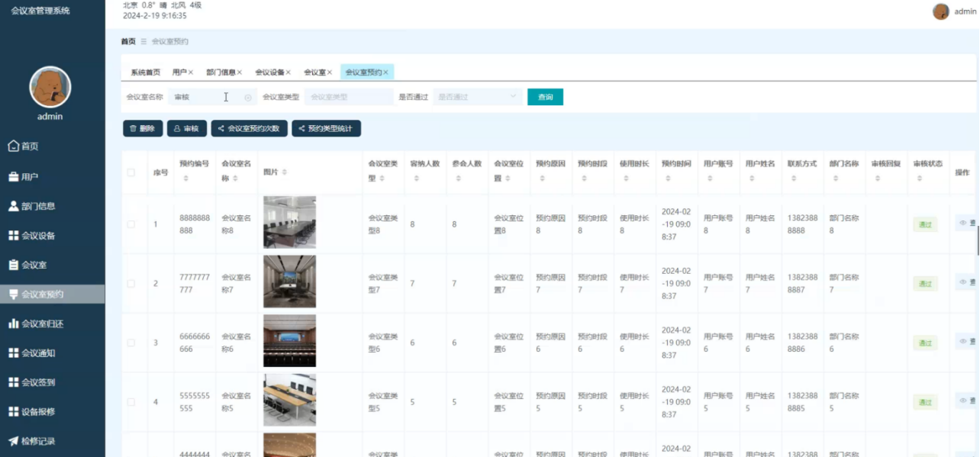Image resolution: width=980 pixels, height=457 pixels.
Task: Click the large bear avatar in sidebar
Action: [x=50, y=87]
